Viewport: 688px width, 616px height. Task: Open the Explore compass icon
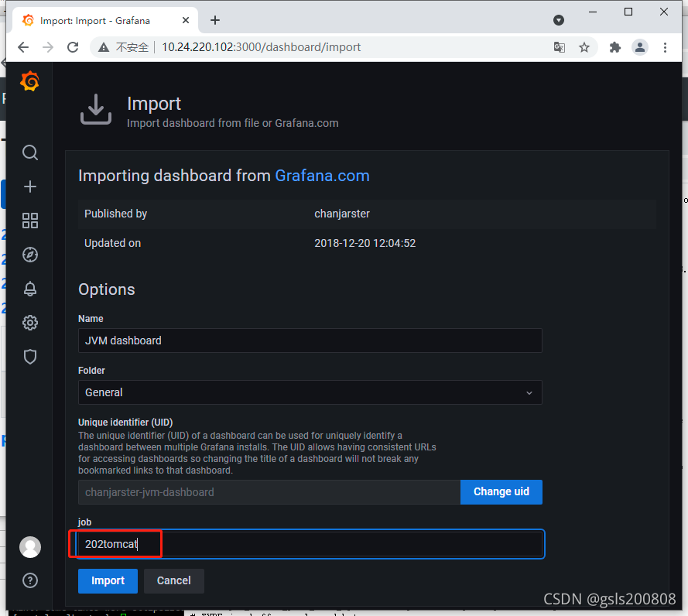coord(30,255)
